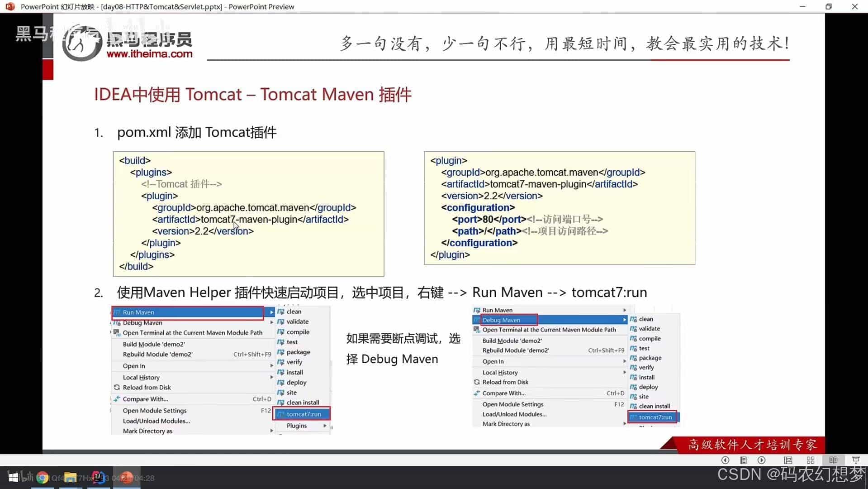Go to the previous slide using status bar arrow
The width and height of the screenshot is (868, 489).
coord(725,460)
